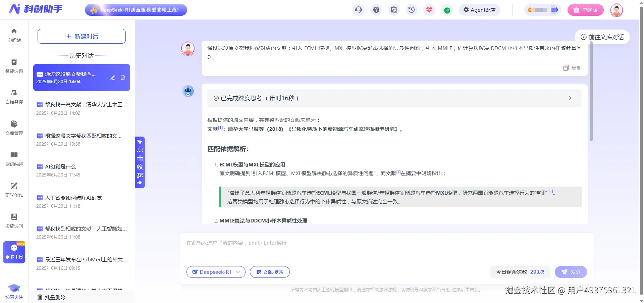Open citation [1] at end of quoted block
This screenshot has height=303, width=644.
click(x=551, y=191)
